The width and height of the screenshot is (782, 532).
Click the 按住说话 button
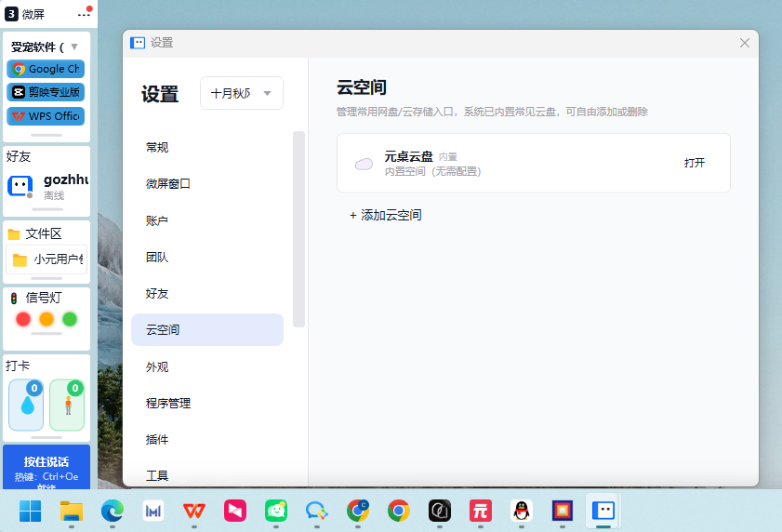[46, 467]
